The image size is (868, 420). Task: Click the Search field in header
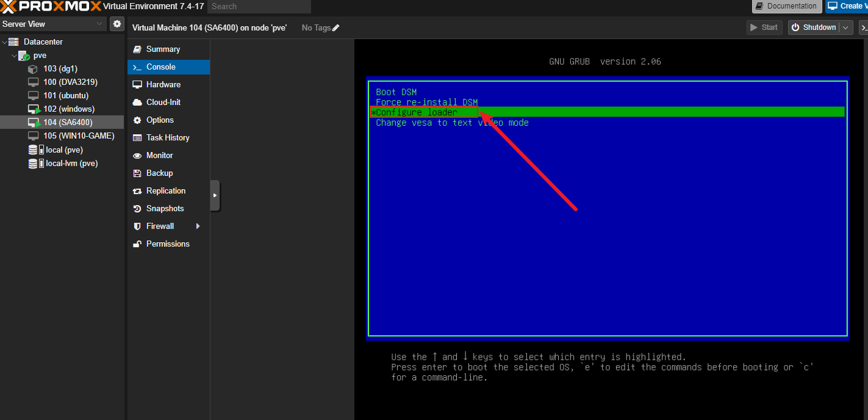click(x=259, y=6)
